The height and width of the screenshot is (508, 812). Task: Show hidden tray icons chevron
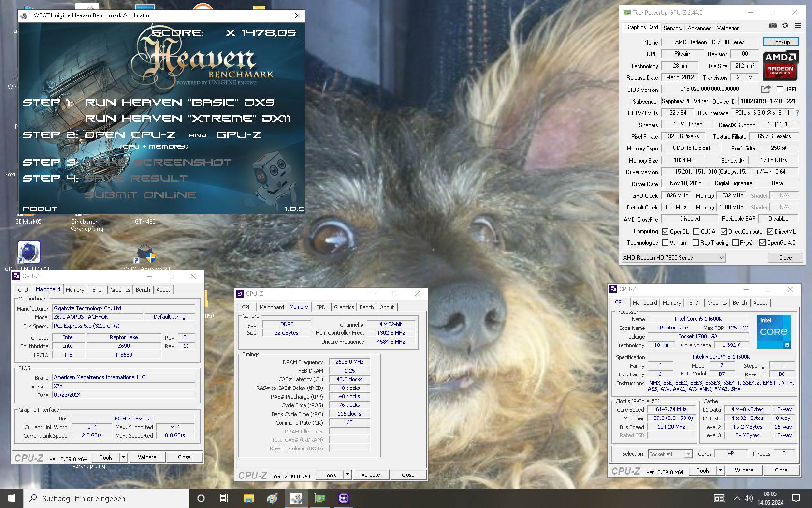(x=737, y=498)
